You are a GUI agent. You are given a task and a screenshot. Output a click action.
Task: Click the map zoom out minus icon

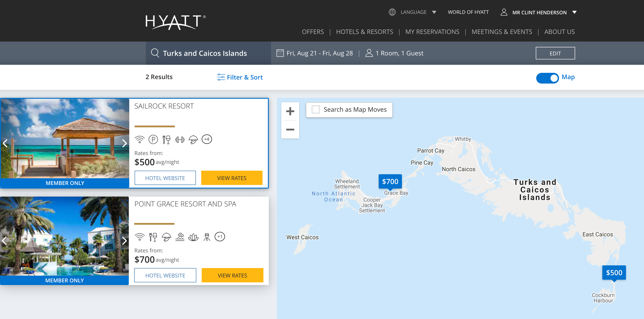tap(290, 129)
